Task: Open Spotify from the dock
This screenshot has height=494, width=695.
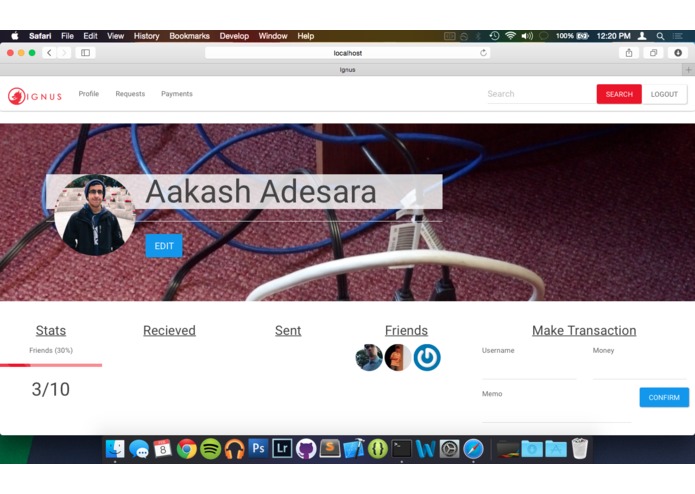Action: (211, 449)
